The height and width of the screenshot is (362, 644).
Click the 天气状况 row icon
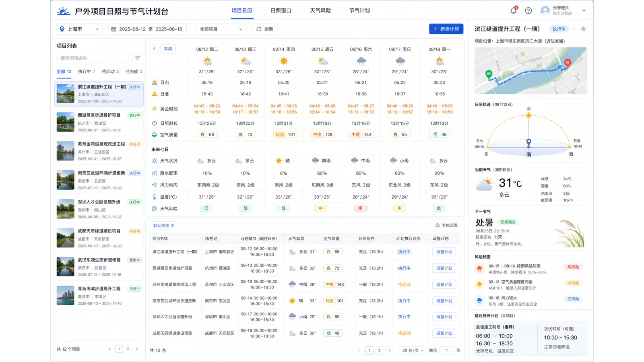155,161
